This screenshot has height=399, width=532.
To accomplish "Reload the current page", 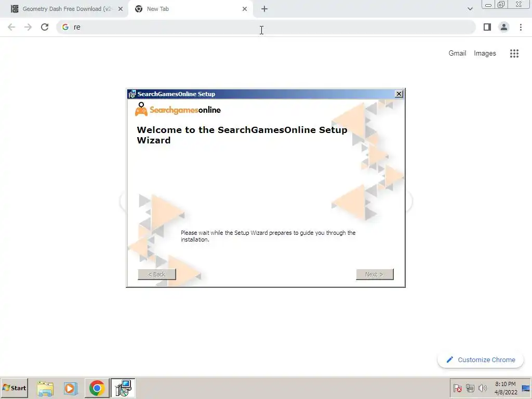I will tap(45, 27).
